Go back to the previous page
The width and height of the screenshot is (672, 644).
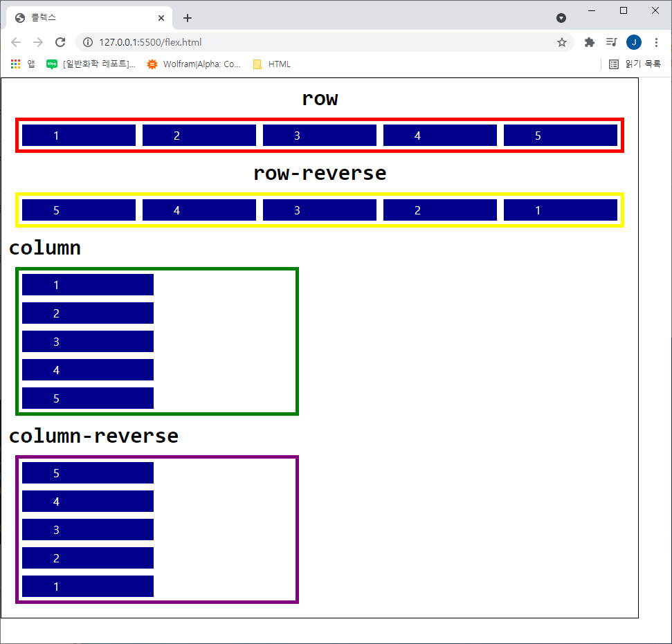[16, 42]
